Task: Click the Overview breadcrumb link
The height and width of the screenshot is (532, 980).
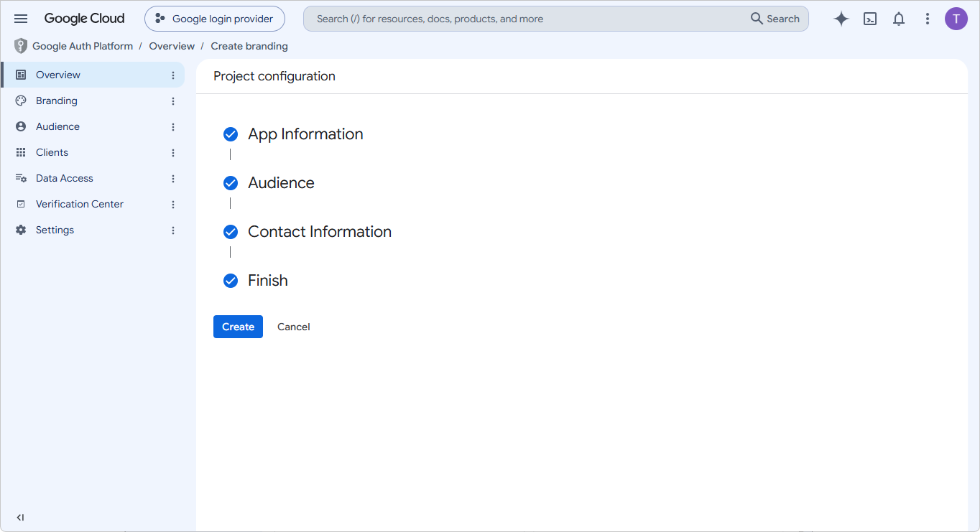Action: 172,46
